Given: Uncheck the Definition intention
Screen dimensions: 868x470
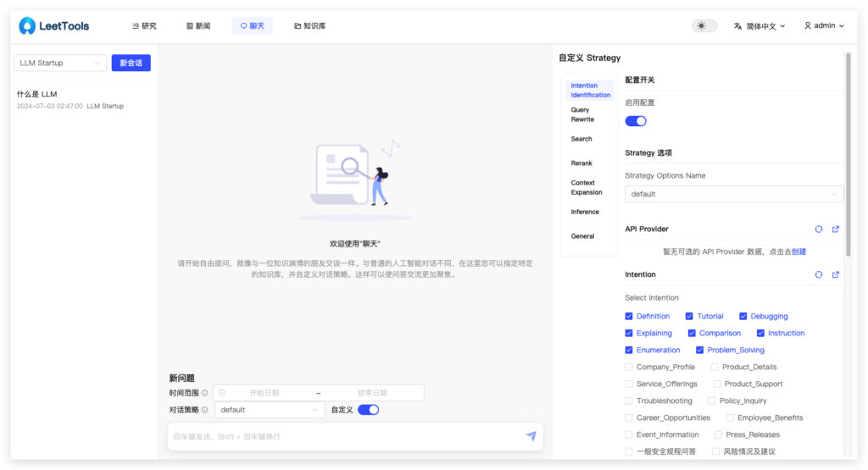Looking at the screenshot, I should [628, 316].
